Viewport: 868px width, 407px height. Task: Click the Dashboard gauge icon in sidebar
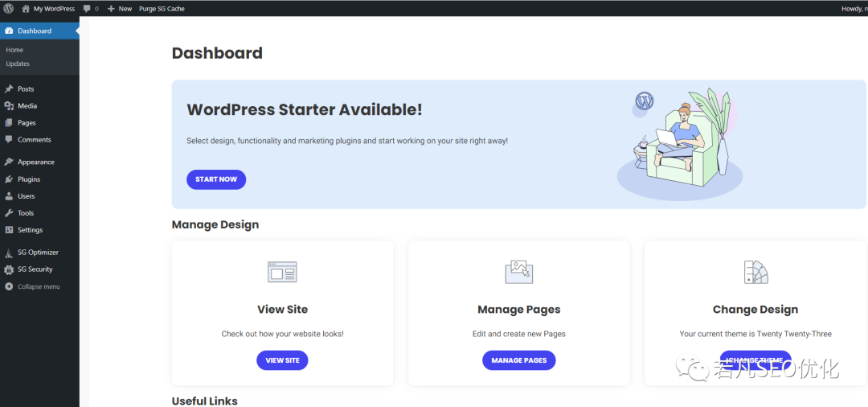pyautogui.click(x=9, y=31)
